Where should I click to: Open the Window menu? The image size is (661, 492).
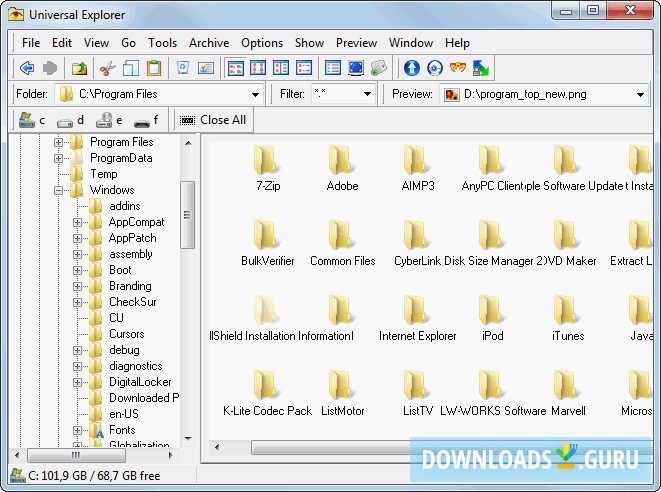point(411,43)
